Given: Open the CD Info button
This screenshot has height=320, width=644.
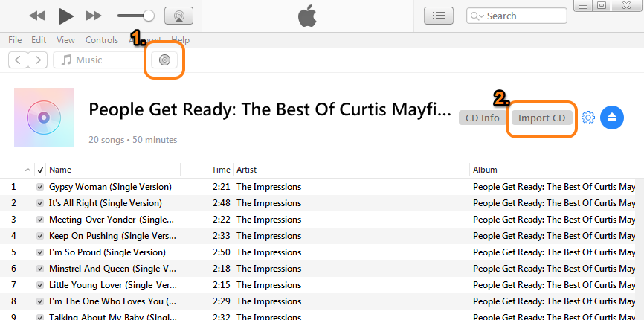Looking at the screenshot, I should 483,118.
